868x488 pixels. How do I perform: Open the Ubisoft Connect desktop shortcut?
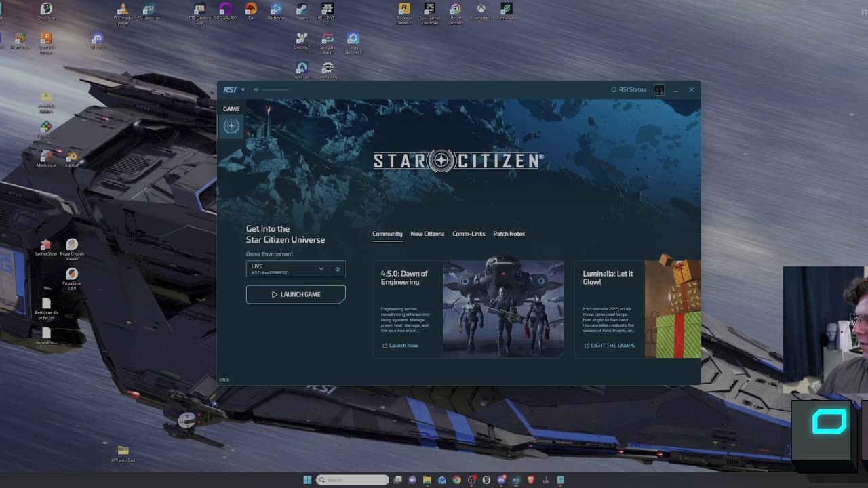(x=456, y=13)
